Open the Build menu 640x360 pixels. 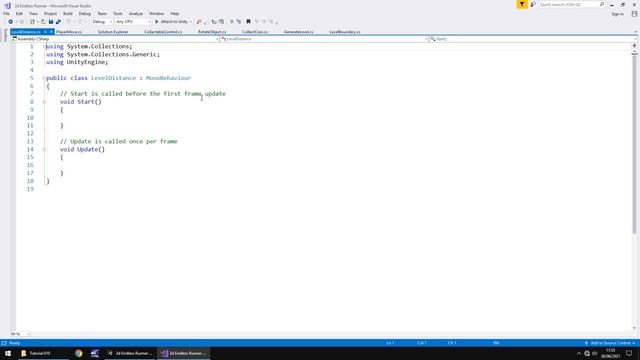(68, 13)
